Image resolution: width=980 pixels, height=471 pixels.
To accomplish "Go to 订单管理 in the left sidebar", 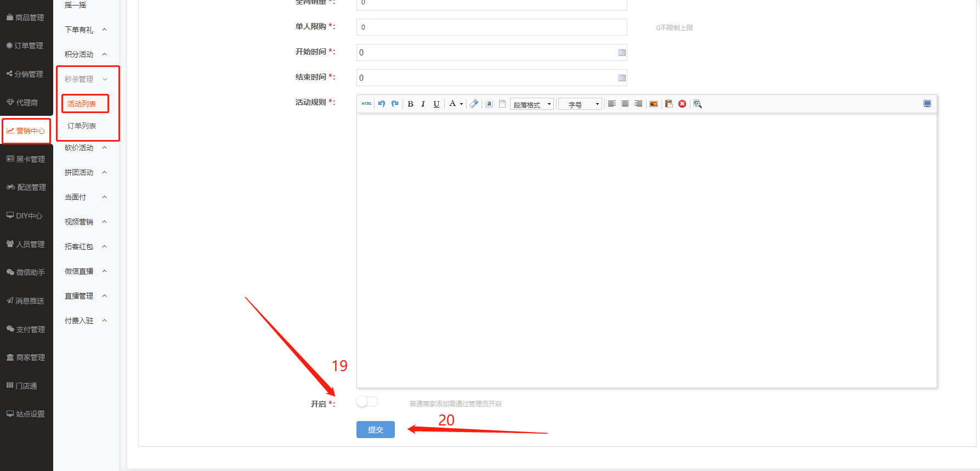I will click(x=25, y=46).
